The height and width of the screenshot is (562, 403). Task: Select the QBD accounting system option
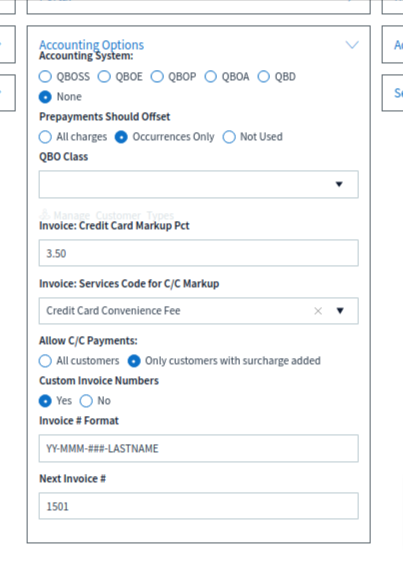(264, 77)
